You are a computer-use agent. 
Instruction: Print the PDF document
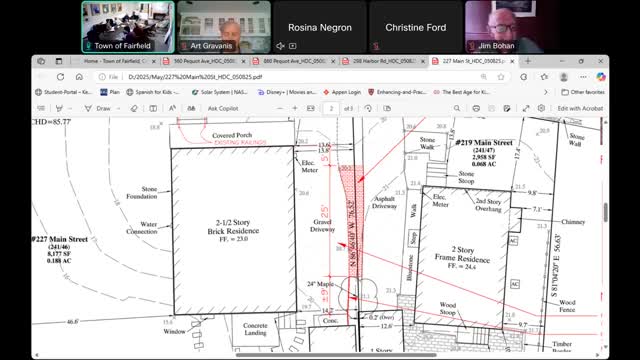click(x=476, y=109)
